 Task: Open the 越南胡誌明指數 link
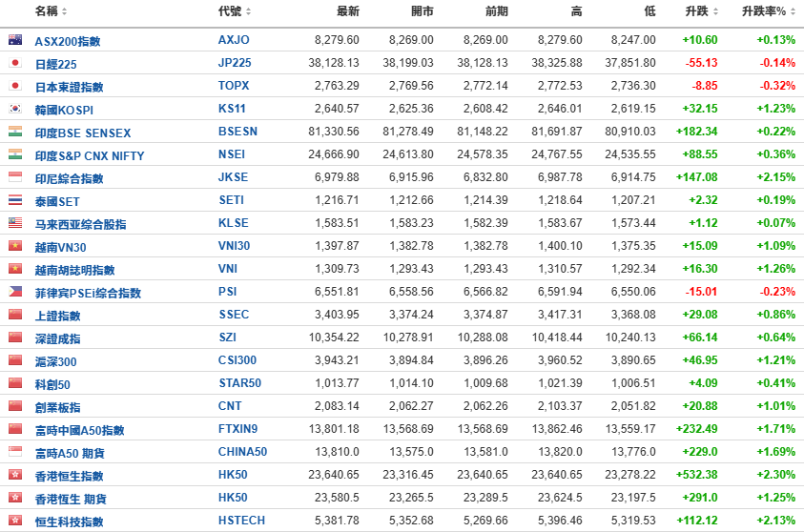point(74,270)
